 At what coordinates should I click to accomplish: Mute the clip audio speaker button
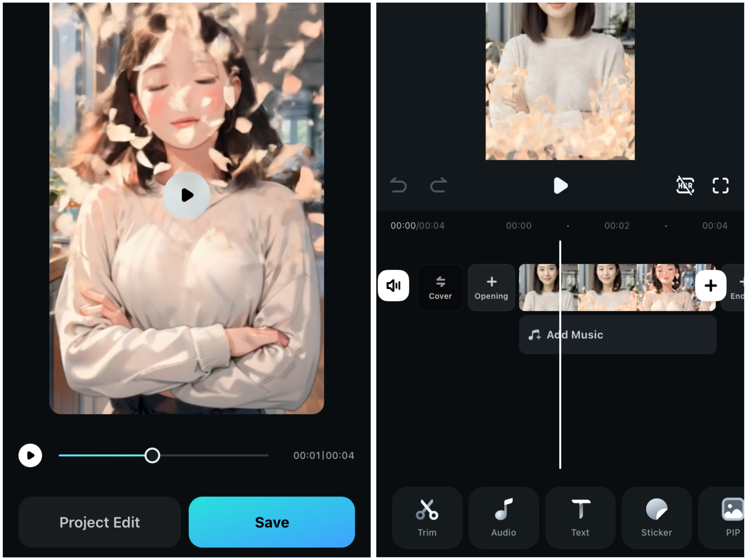(393, 286)
